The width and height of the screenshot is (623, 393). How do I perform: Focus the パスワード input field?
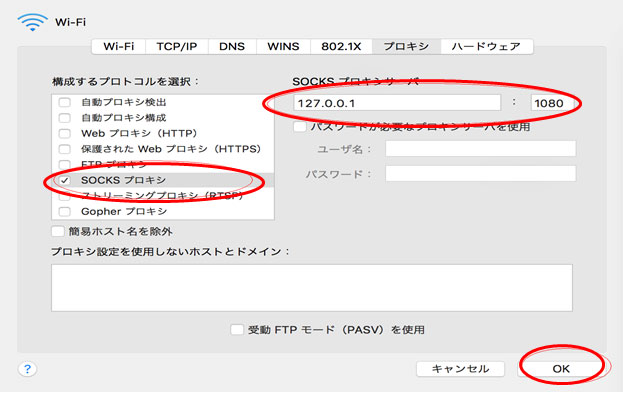coord(480,174)
